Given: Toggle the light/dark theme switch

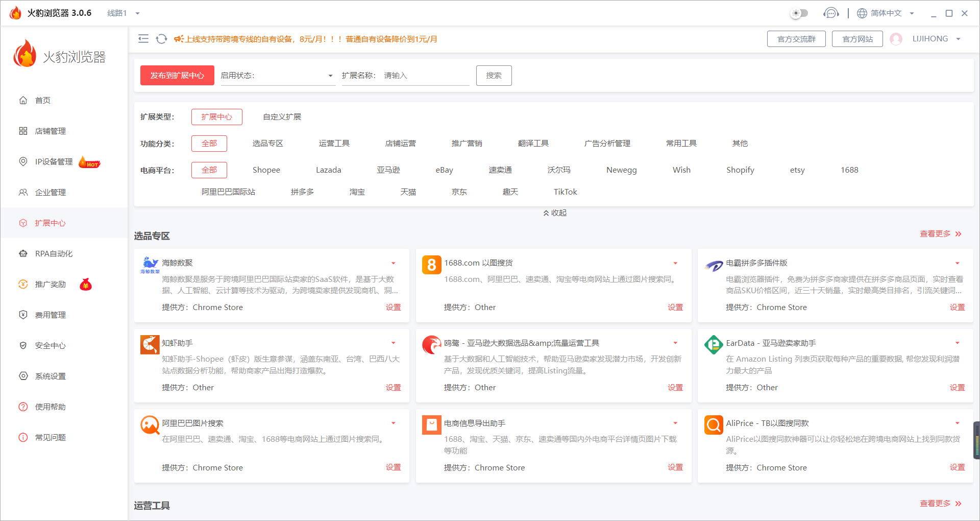Looking at the screenshot, I should pos(799,13).
